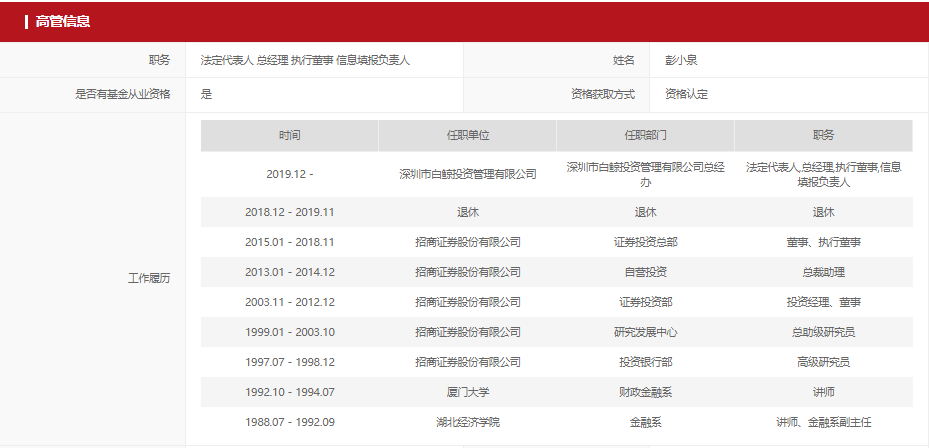Select the 2013.01 - 2014.12 time cell
The width and height of the screenshot is (929, 448).
click(290, 273)
